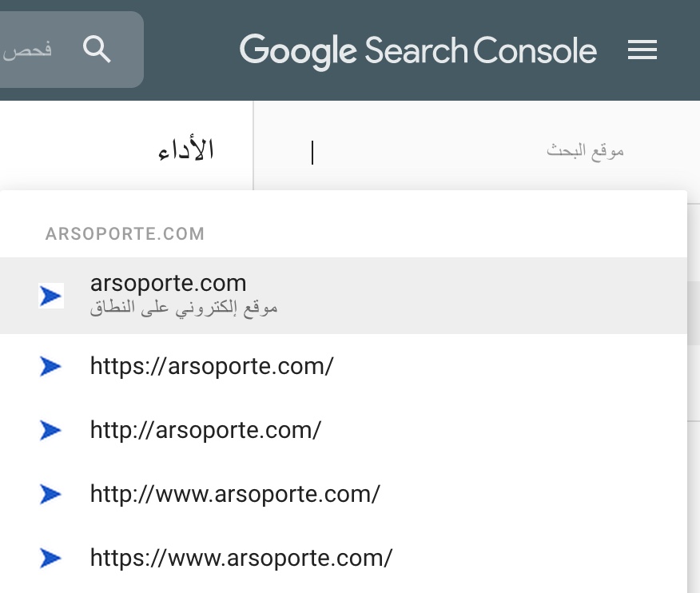Select the http://www.arsoporte.com/ property
This screenshot has width=700, height=593.
coord(344,494)
